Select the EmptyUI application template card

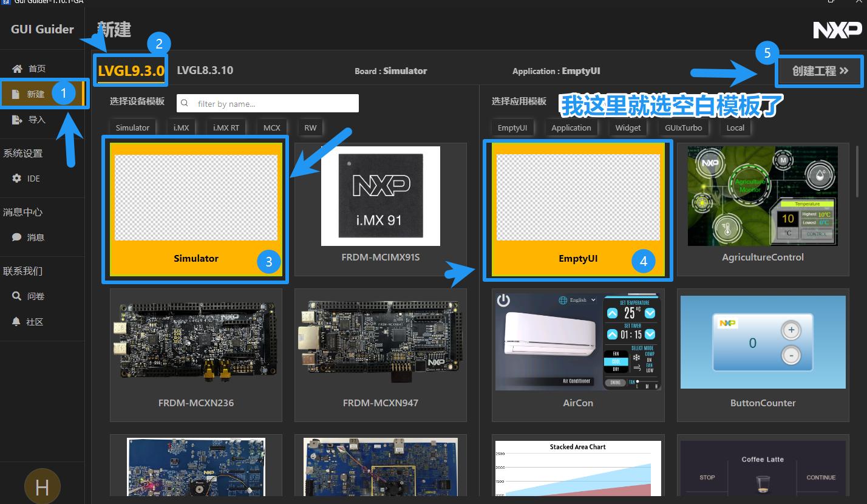coord(578,209)
